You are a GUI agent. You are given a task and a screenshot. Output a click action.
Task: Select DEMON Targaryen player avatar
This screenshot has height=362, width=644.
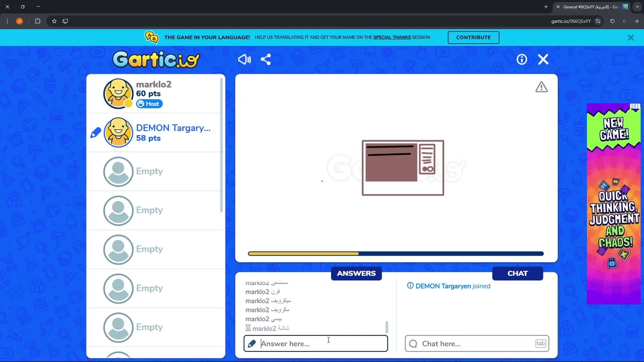click(x=118, y=132)
